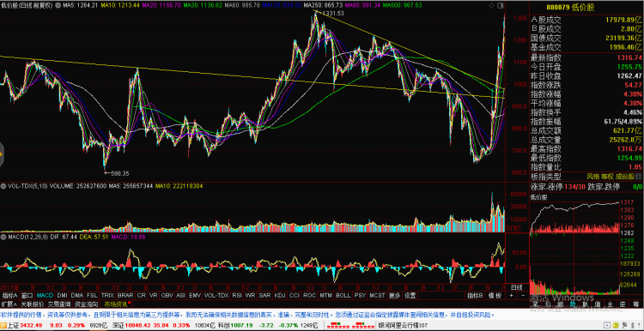644x331 pixels.
Task: Click the 设置 settings button
Action: pos(410,295)
